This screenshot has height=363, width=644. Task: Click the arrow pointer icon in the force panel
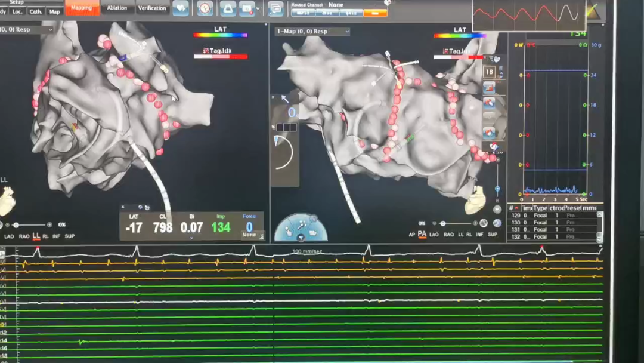[x=285, y=99]
